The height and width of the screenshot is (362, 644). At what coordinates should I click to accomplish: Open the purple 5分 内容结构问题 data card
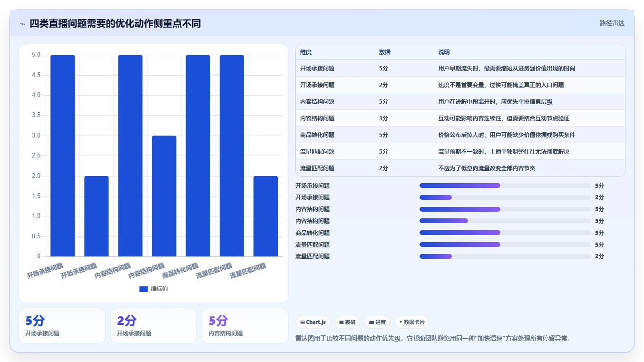245,325
